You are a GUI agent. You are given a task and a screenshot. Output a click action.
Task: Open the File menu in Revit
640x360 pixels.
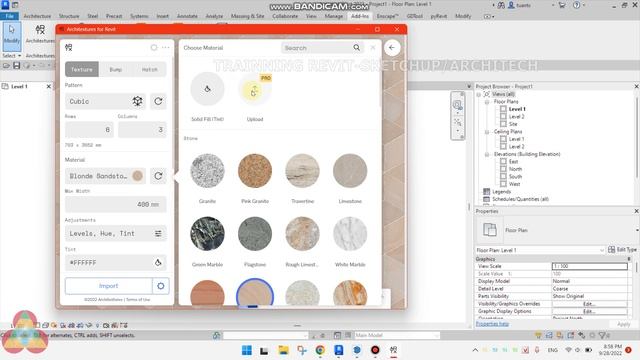[x=9, y=16]
